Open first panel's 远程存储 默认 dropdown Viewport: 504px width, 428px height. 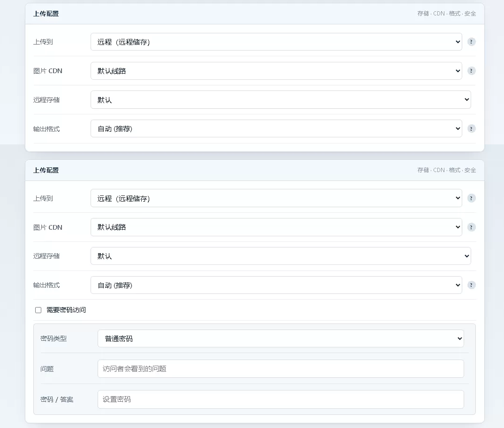(x=281, y=99)
